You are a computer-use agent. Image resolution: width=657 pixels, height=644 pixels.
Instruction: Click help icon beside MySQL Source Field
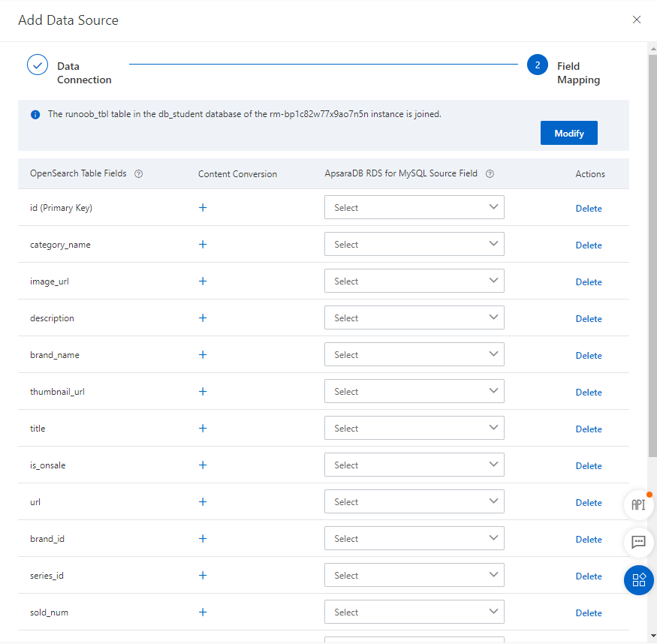click(x=490, y=174)
